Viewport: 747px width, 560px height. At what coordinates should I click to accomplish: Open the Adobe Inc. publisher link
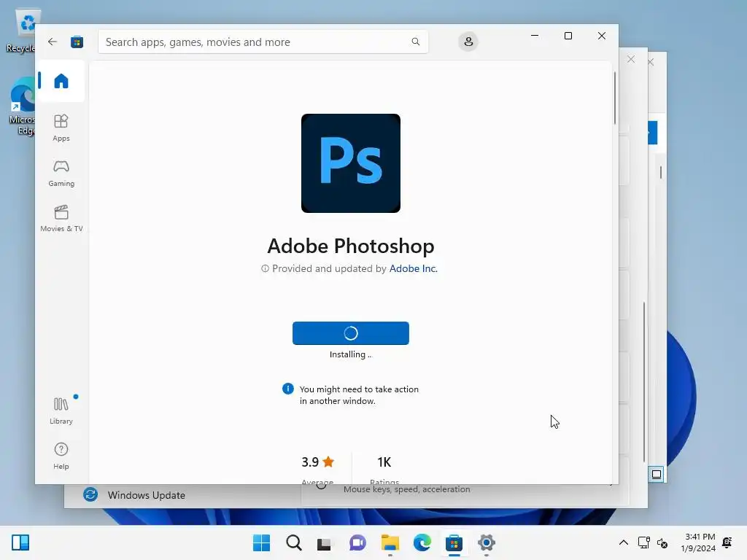tap(413, 268)
